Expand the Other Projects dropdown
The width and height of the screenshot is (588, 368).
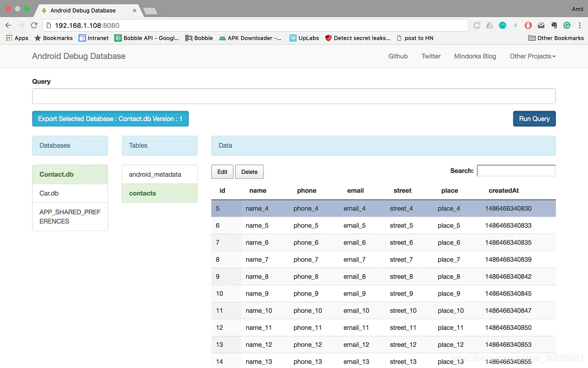tap(532, 56)
